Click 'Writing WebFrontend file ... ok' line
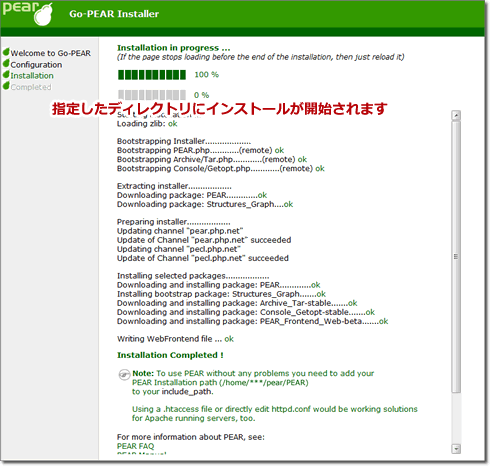This screenshot has width=490, height=466. 175,339
